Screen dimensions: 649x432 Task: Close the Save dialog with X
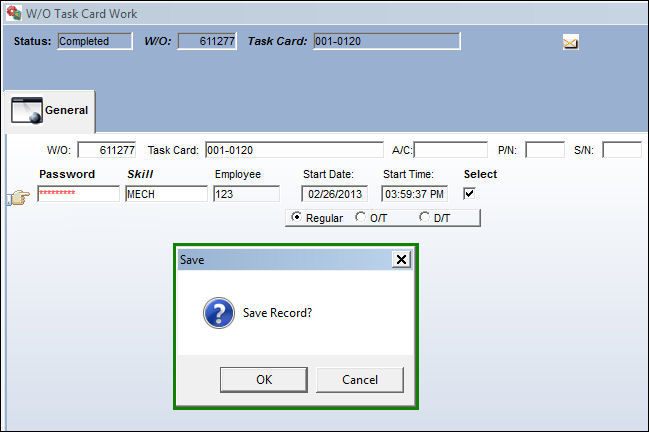pos(401,259)
